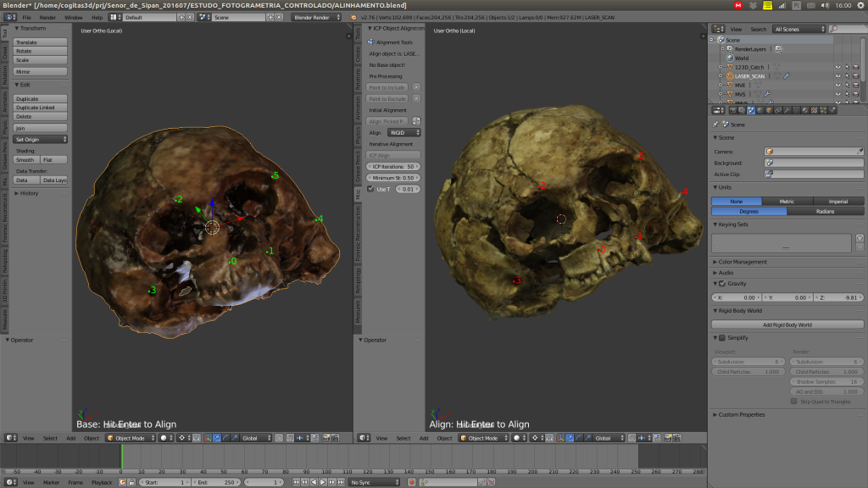Open the Object Mode dropdown in left viewport
Image resolution: width=868 pixels, height=488 pixels.
click(131, 438)
